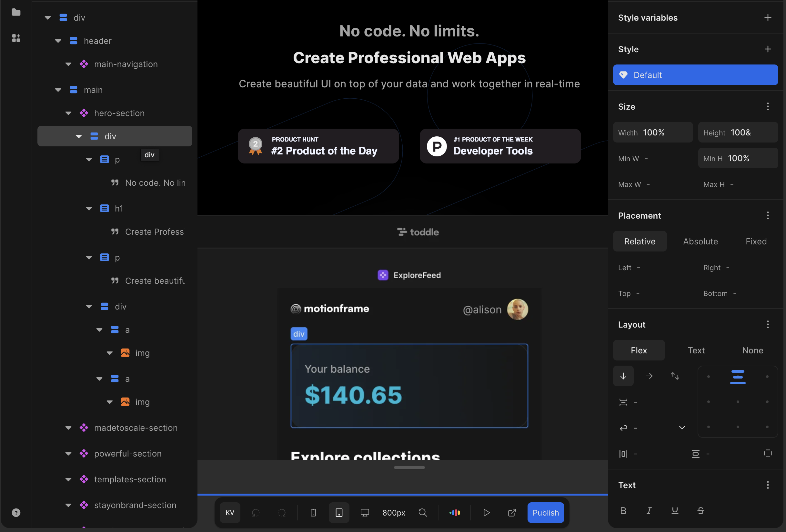This screenshot has height=532, width=786.
Task: Toggle bold formatting in Text section
Action: pos(623,511)
